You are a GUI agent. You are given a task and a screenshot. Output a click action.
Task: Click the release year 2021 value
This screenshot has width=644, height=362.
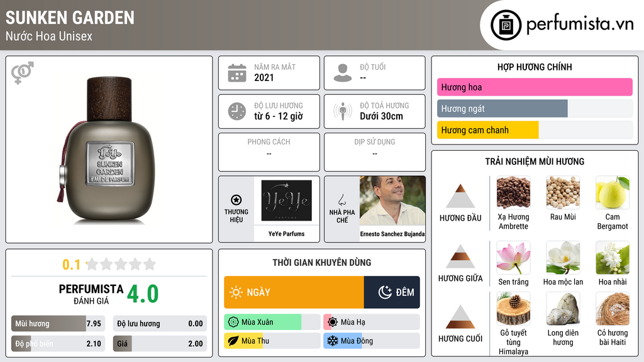(264, 77)
